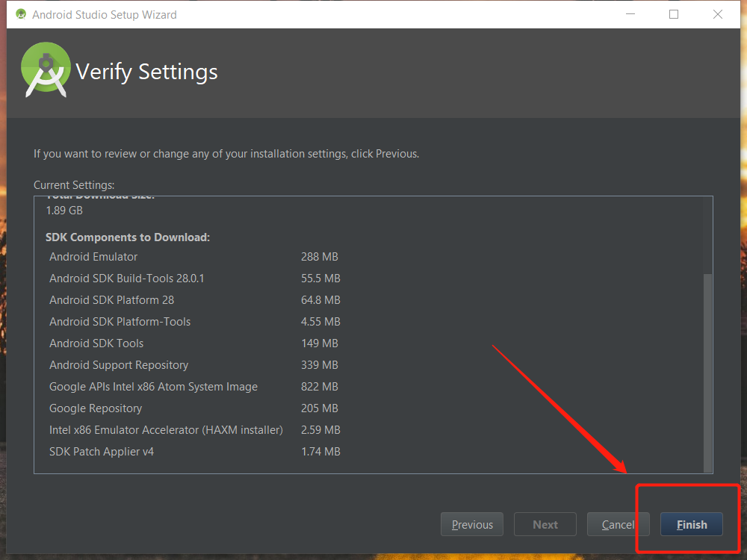Click the Finish button
Image resolution: width=747 pixels, height=560 pixels.
(691, 524)
